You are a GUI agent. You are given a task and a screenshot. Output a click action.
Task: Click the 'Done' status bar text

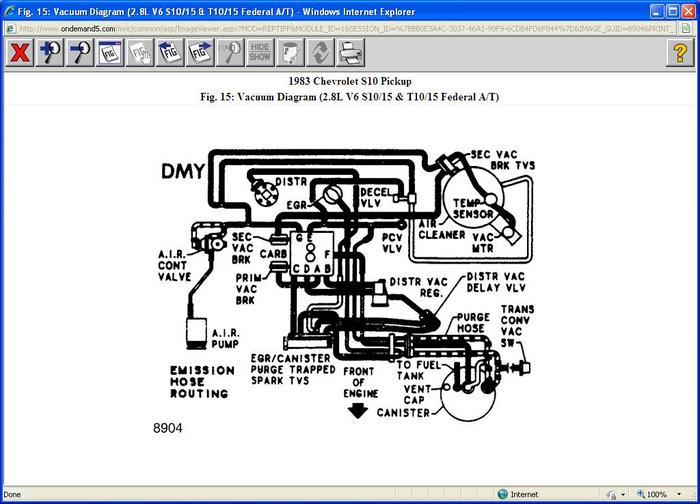pyautogui.click(x=12, y=495)
